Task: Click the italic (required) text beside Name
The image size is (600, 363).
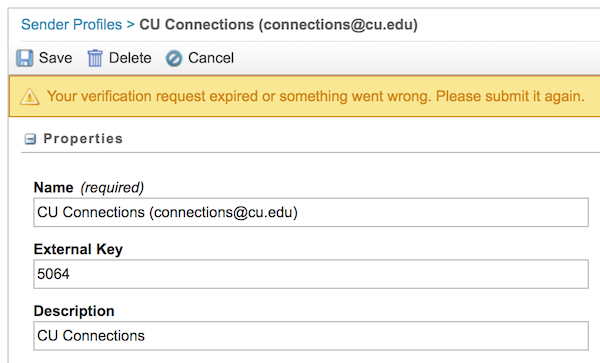Action: (x=112, y=188)
